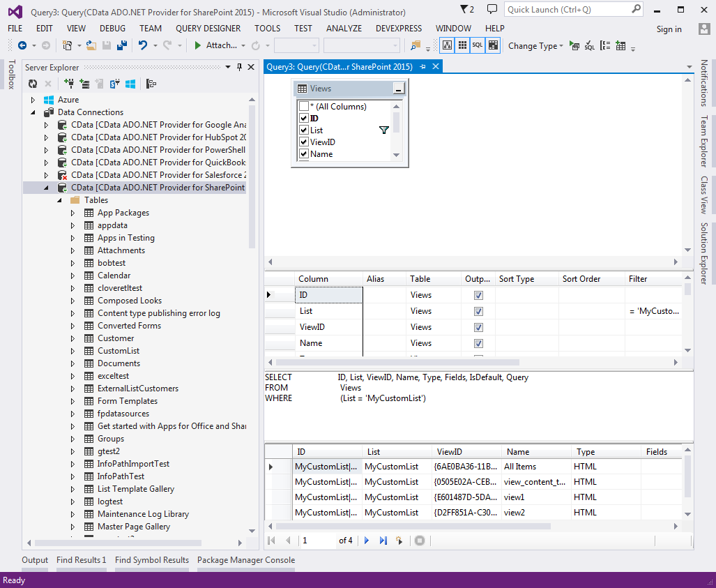Click the Add Table toolbar icon
Viewport: 716px width, 588px height.
tap(620, 46)
